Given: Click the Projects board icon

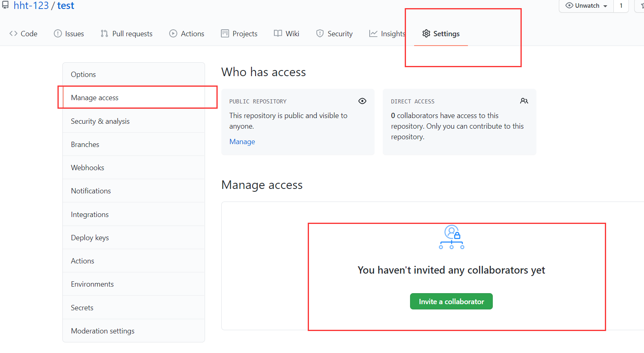Looking at the screenshot, I should coord(225,33).
